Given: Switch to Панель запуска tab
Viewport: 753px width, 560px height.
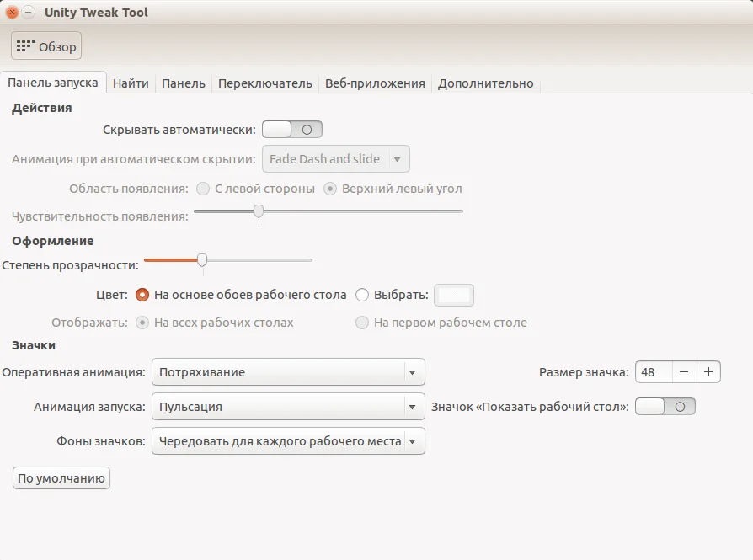Looking at the screenshot, I should coord(53,83).
